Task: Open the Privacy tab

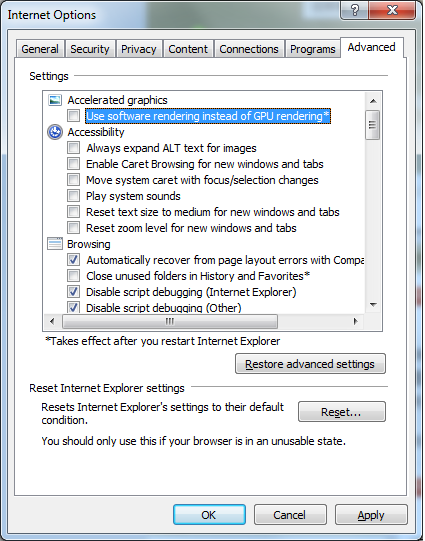Action: [139, 49]
